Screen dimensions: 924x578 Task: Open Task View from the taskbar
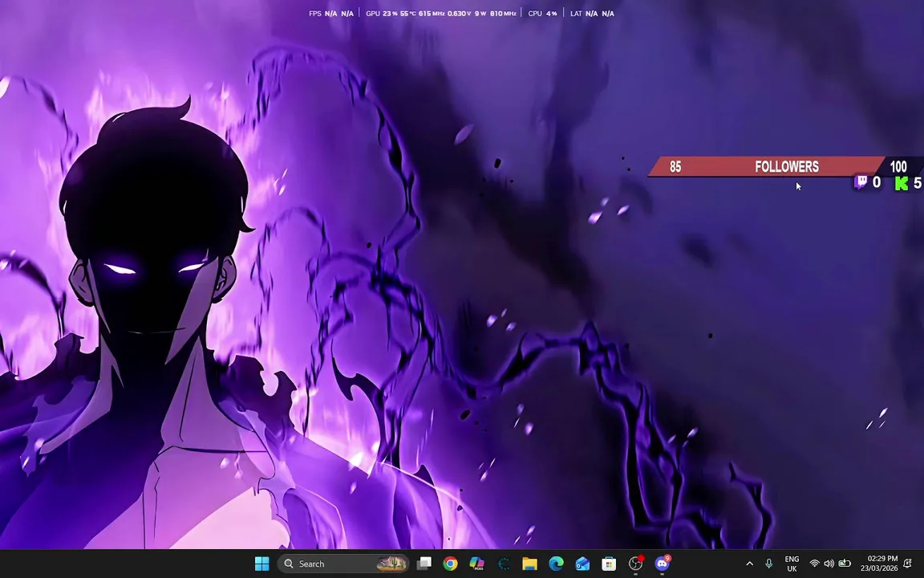pyautogui.click(x=423, y=564)
